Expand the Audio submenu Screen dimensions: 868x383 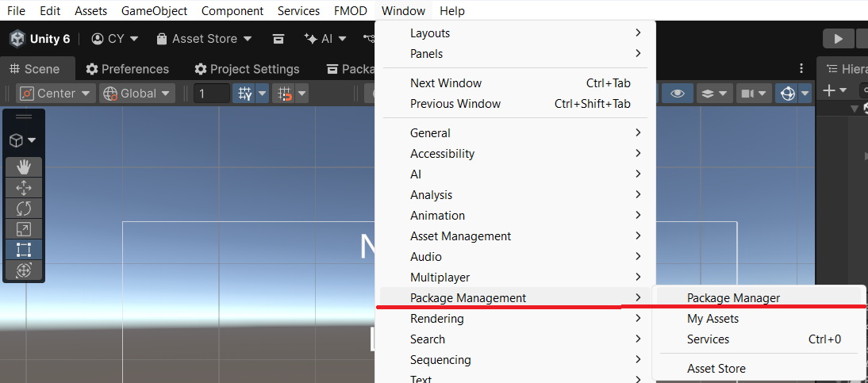click(x=516, y=257)
